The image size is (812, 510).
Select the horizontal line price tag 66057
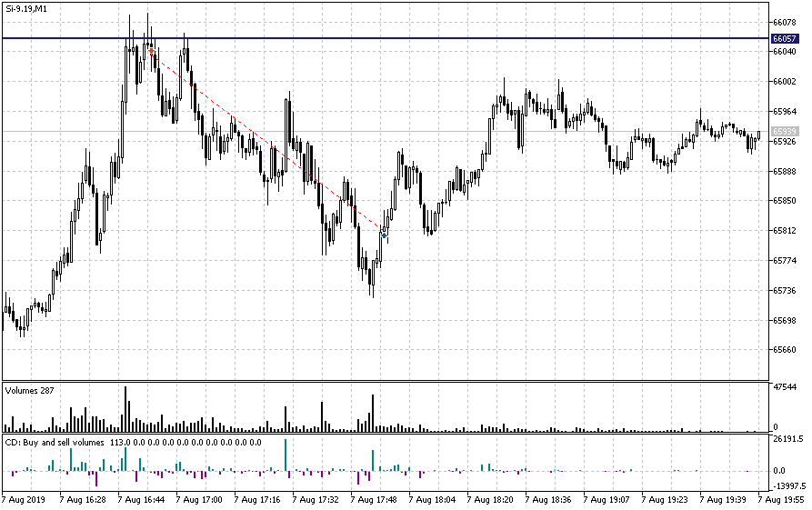tap(785, 39)
